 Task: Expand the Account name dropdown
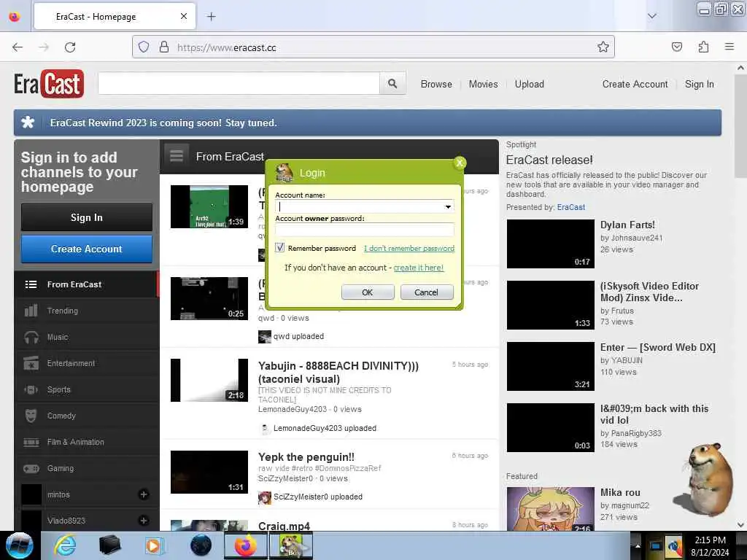pos(448,206)
